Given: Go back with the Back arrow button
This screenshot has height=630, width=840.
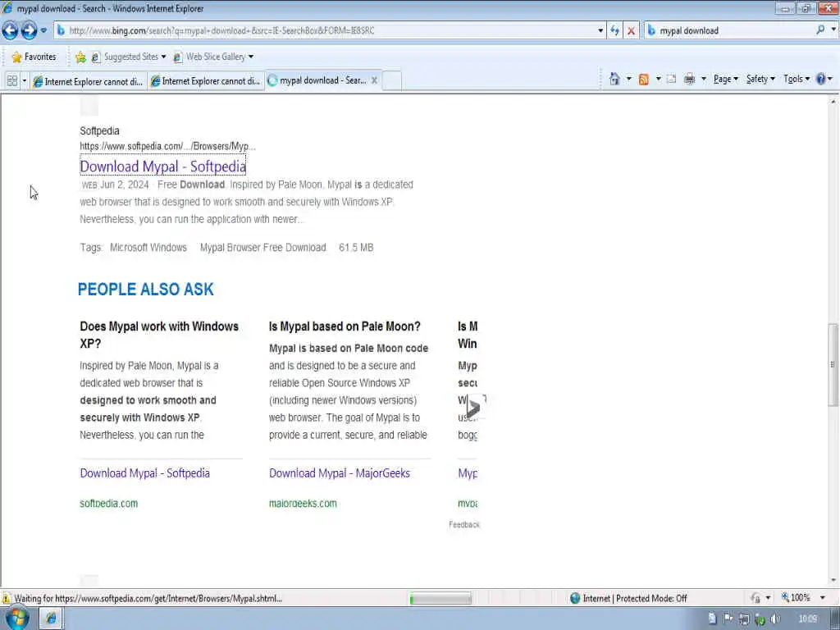Looking at the screenshot, I should coord(10,30).
